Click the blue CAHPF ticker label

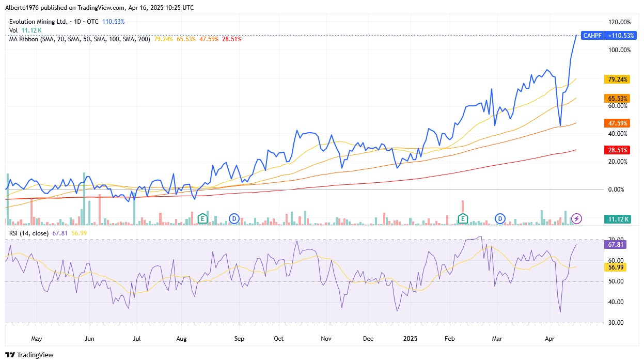(592, 36)
